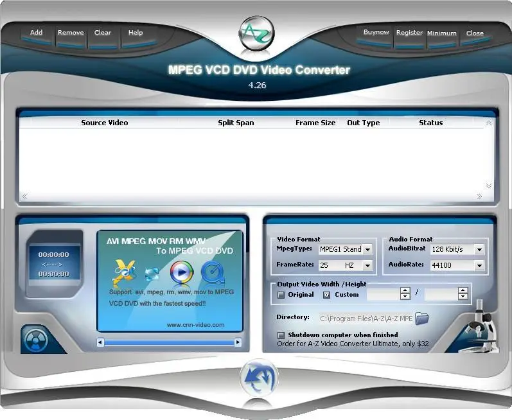Image resolution: width=512 pixels, height=420 pixels.
Task: Click the start time 00:00:00 display
Action: [53, 254]
